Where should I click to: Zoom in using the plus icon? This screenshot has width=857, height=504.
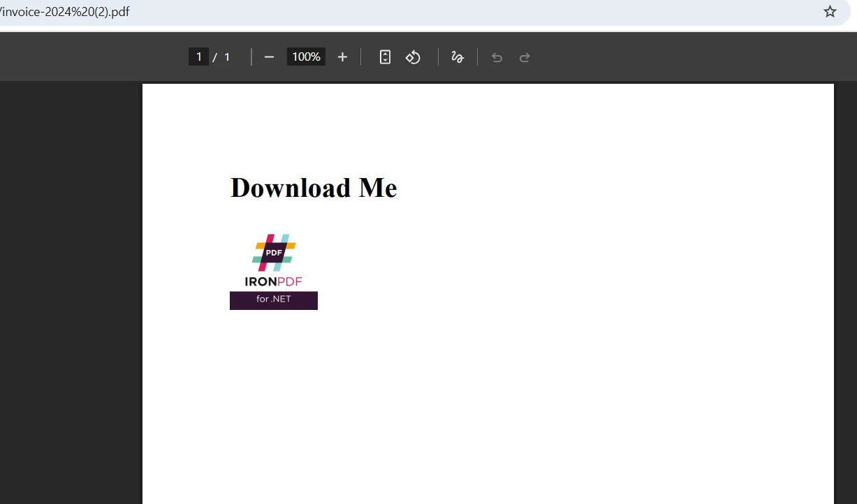pyautogui.click(x=342, y=57)
